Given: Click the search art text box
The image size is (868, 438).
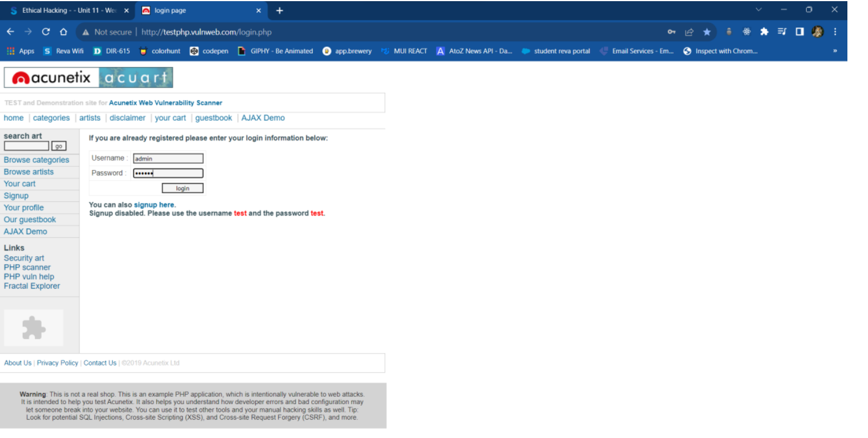Looking at the screenshot, I should [26, 146].
